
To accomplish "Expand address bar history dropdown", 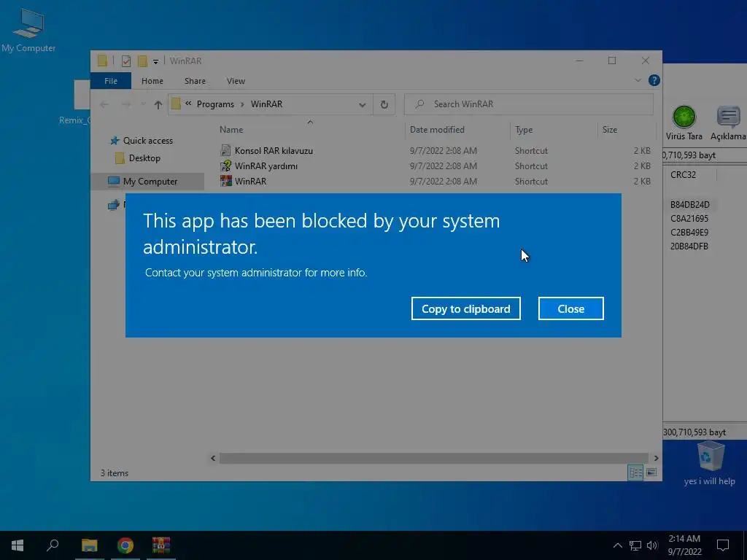I will tap(362, 105).
